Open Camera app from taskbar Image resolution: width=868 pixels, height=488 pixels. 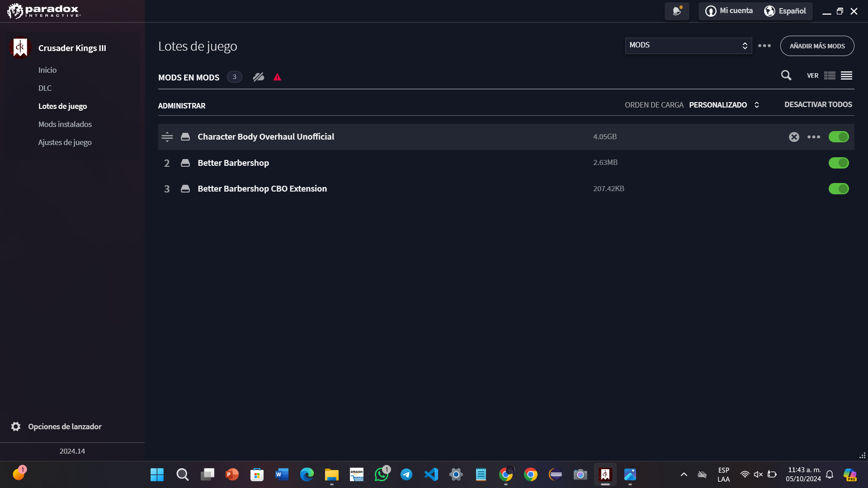pyautogui.click(x=580, y=474)
